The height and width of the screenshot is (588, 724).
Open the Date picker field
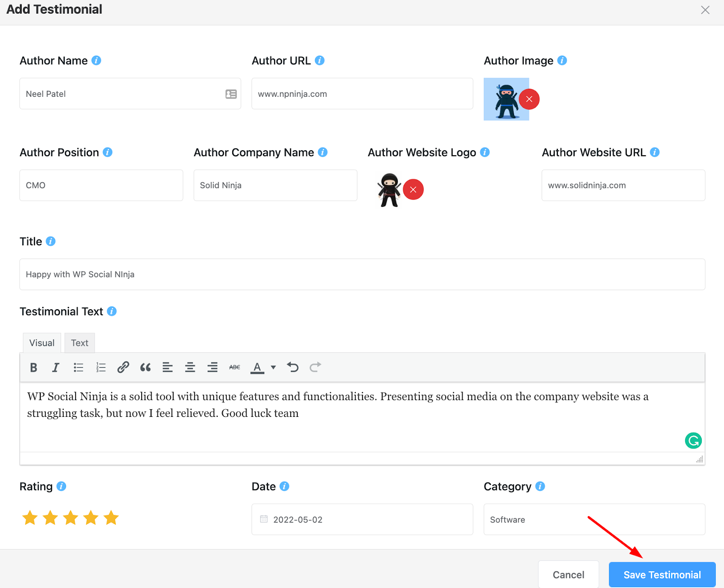coord(362,519)
